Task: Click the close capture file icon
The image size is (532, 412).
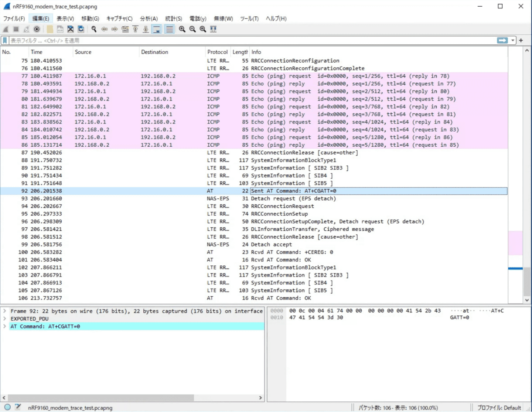Action: [x=70, y=29]
